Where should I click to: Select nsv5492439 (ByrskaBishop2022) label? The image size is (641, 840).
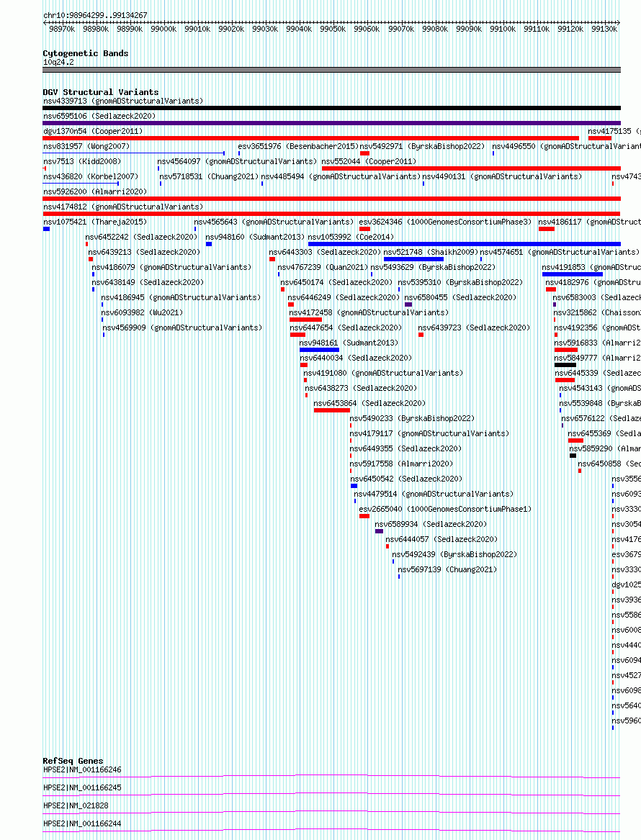click(x=454, y=554)
